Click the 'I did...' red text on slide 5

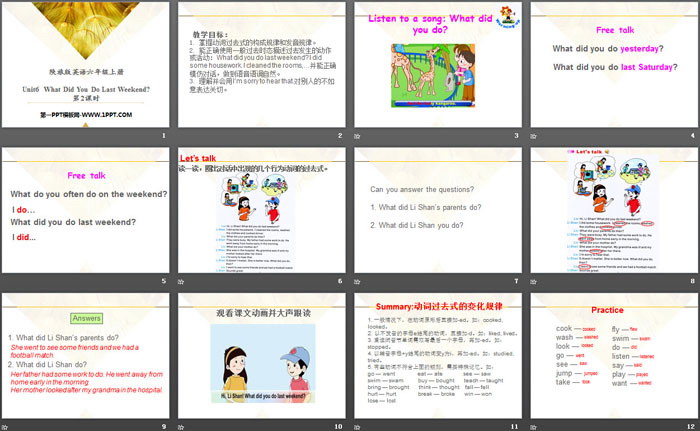[25, 238]
